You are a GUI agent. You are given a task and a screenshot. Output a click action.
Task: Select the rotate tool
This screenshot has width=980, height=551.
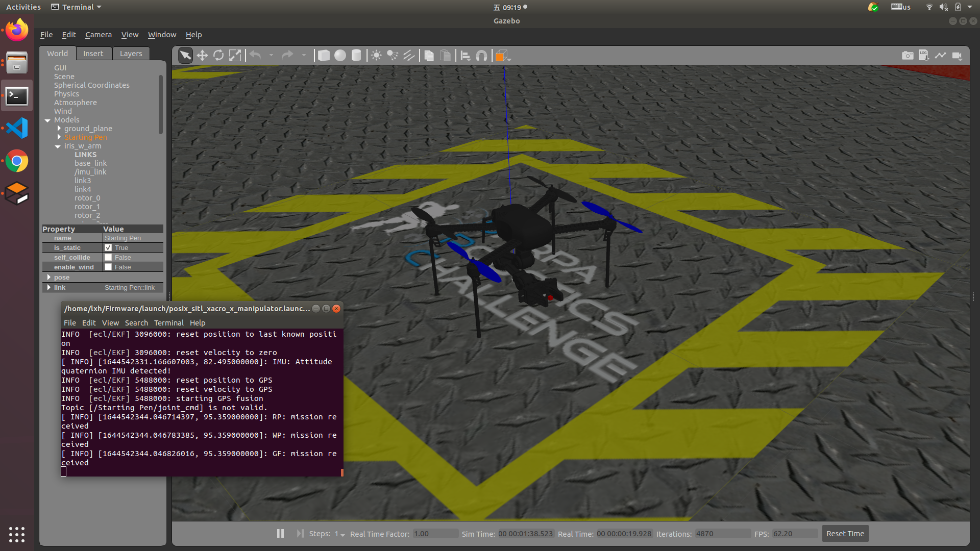point(218,56)
